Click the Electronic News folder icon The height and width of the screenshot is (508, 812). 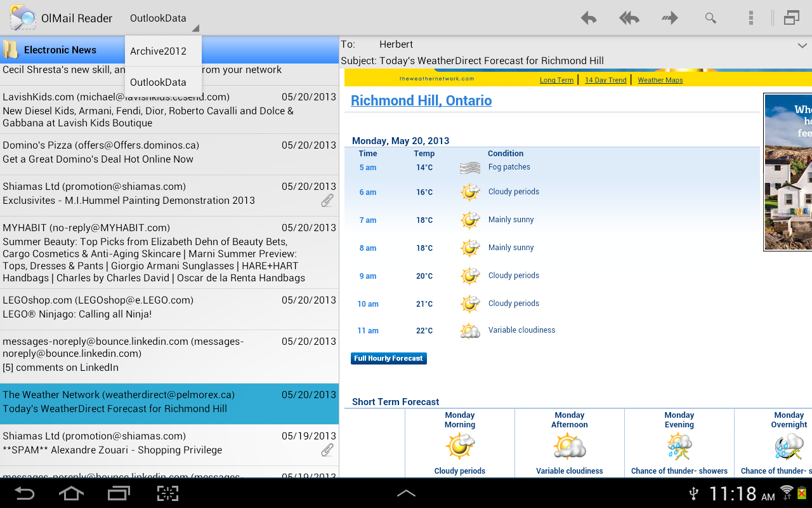(x=11, y=48)
